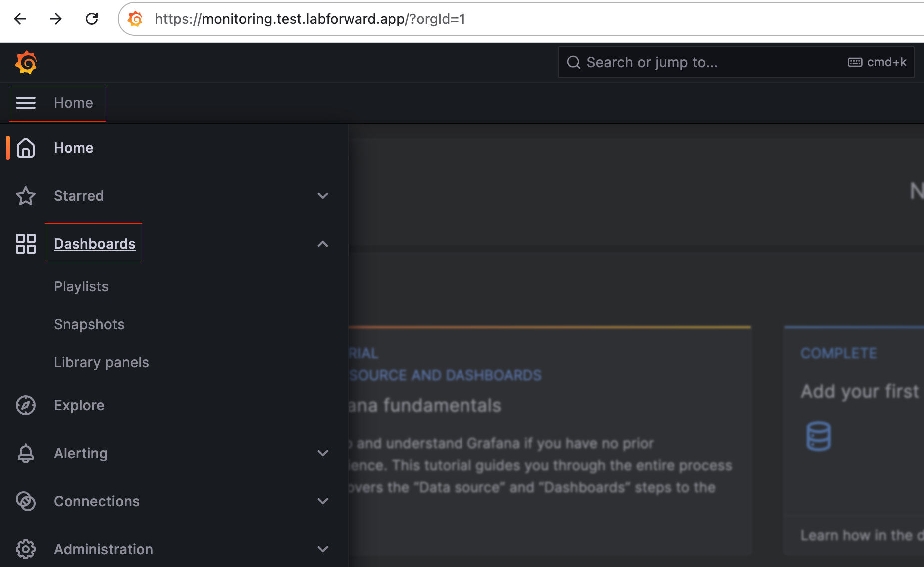Click the site favicon in address bar
This screenshot has height=567, width=924.
click(x=135, y=19)
